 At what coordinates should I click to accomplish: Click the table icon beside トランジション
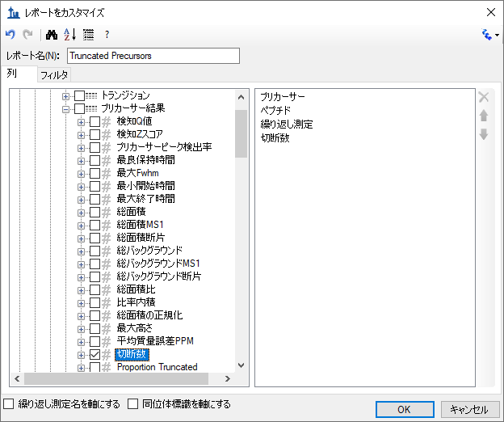coord(91,95)
